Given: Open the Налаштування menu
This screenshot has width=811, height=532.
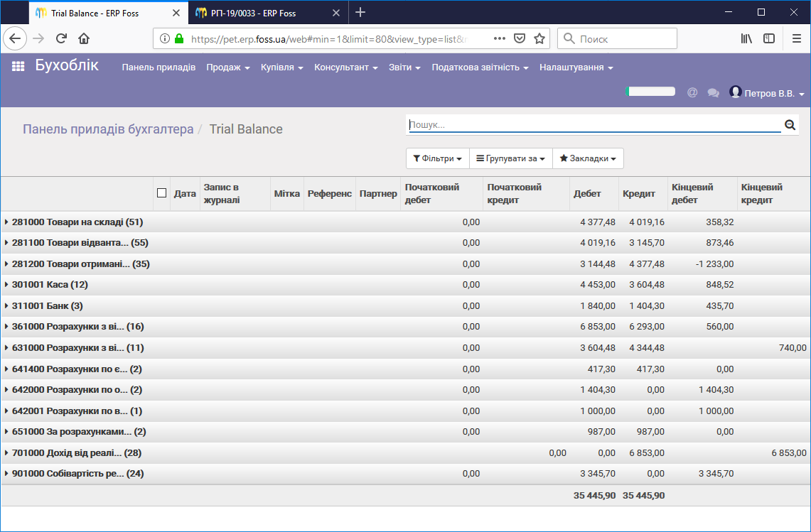Looking at the screenshot, I should [576, 67].
